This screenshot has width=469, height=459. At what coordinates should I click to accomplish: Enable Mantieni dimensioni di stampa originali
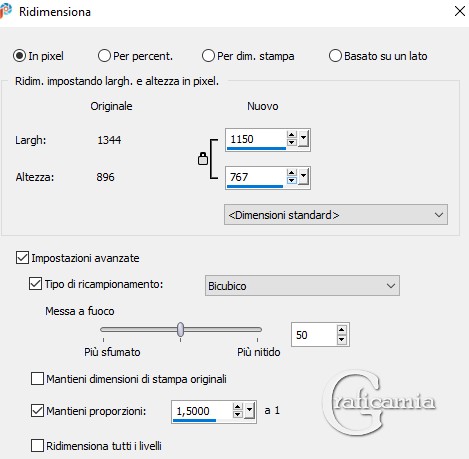click(x=37, y=379)
